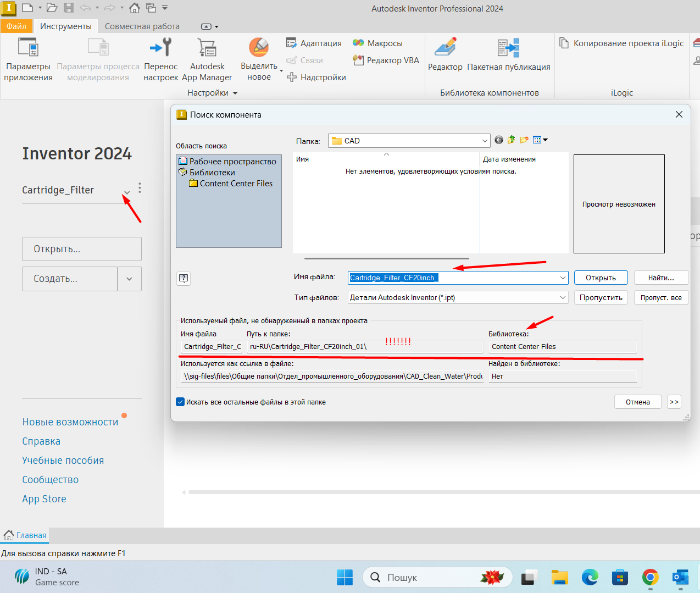Expand dialog with the >> button

pyautogui.click(x=674, y=402)
